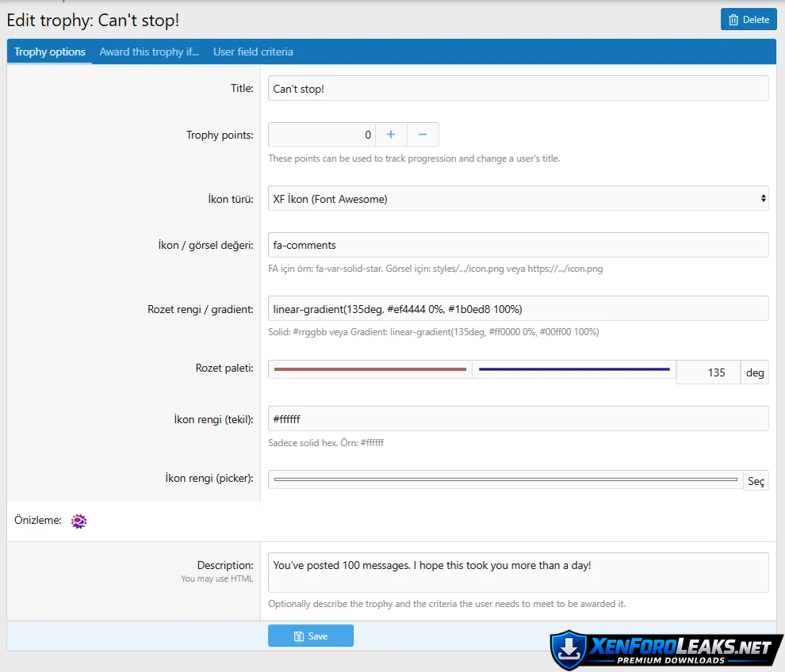Edit the linear-gradient badge color field
785x672 pixels.
[x=518, y=308]
